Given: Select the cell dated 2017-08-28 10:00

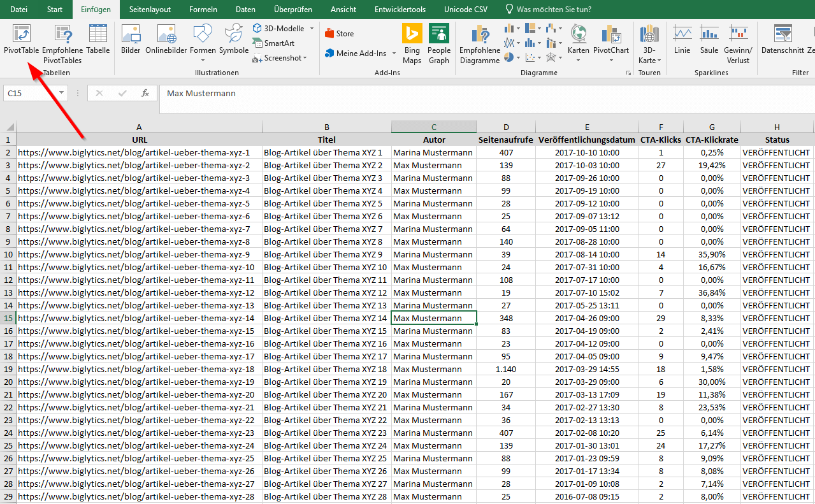Looking at the screenshot, I should (x=587, y=241).
